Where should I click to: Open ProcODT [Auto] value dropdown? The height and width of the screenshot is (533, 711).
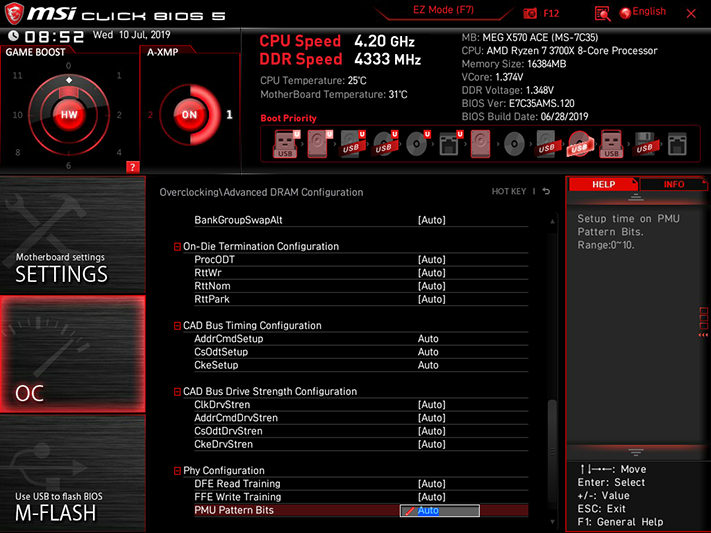click(431, 259)
